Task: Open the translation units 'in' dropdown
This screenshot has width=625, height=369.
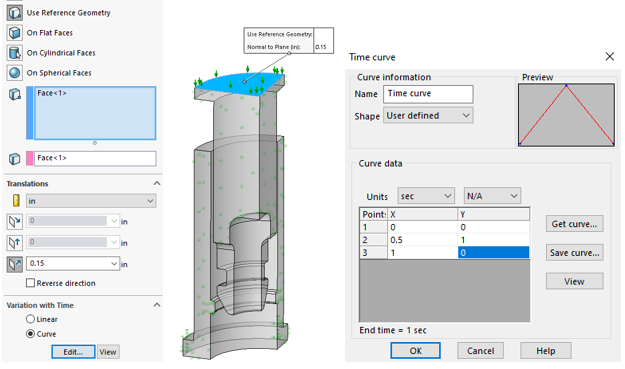Action: coord(91,201)
